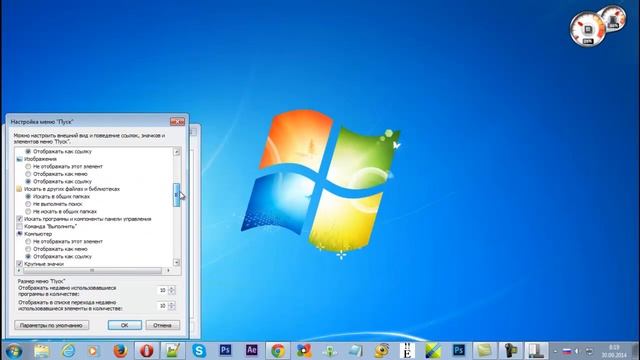Select "Не выполнять поиск" radio option

(x=28, y=204)
